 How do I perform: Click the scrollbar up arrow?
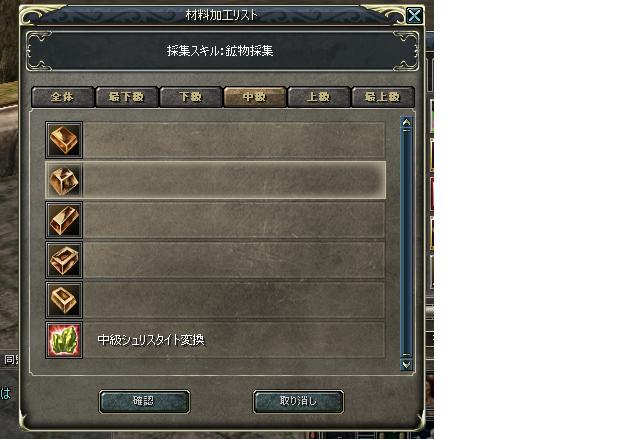point(406,122)
